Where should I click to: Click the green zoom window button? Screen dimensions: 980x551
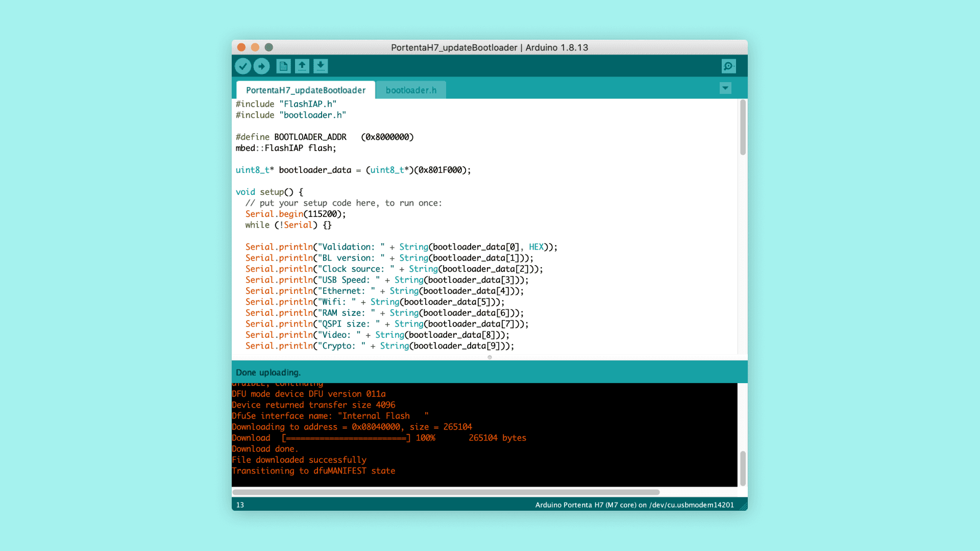coord(269,47)
